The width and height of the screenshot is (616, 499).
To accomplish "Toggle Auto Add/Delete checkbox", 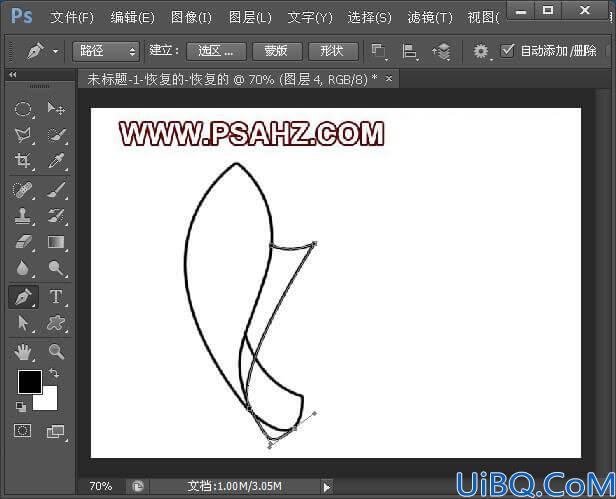I will 507,51.
